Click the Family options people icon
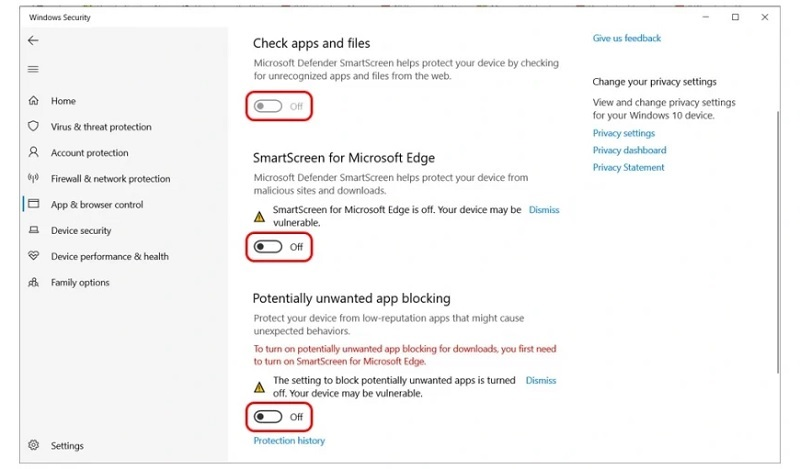The width and height of the screenshot is (800, 469). point(33,283)
